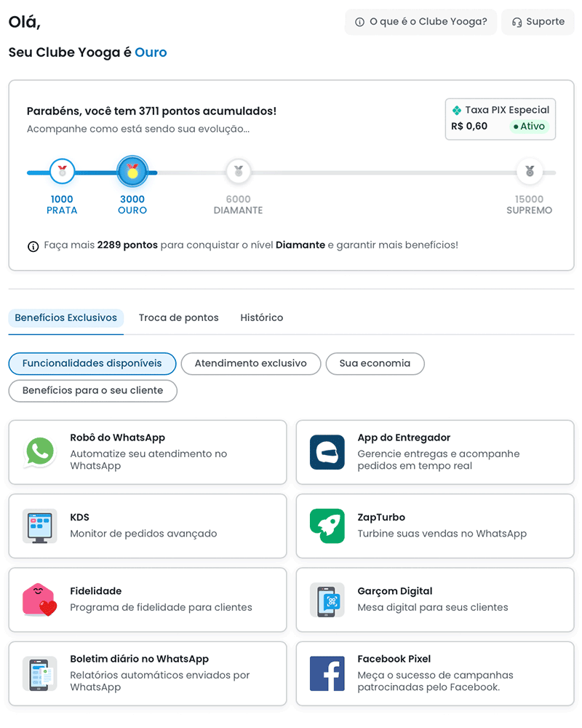The image size is (582, 728).
Task: Click the Fidelidade heart icon
Action: [40, 600]
